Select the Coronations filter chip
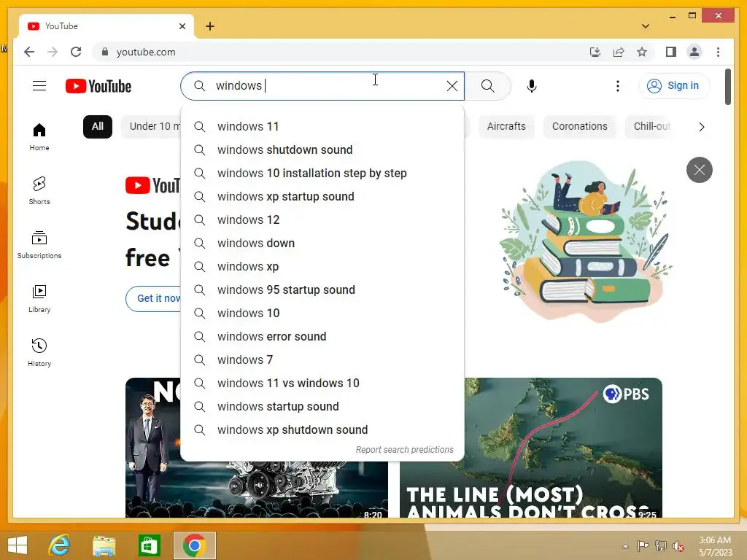Screen dimensions: 747x560 (x=579, y=127)
